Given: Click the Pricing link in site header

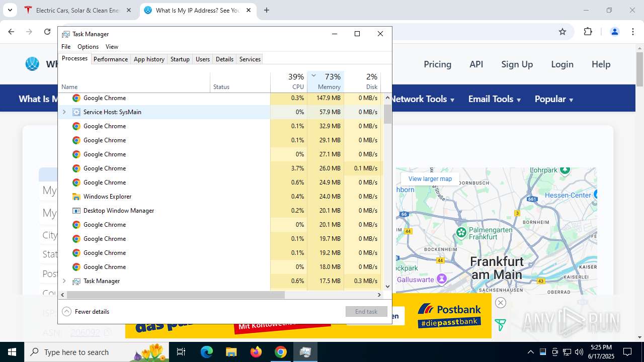Looking at the screenshot, I should [x=437, y=64].
